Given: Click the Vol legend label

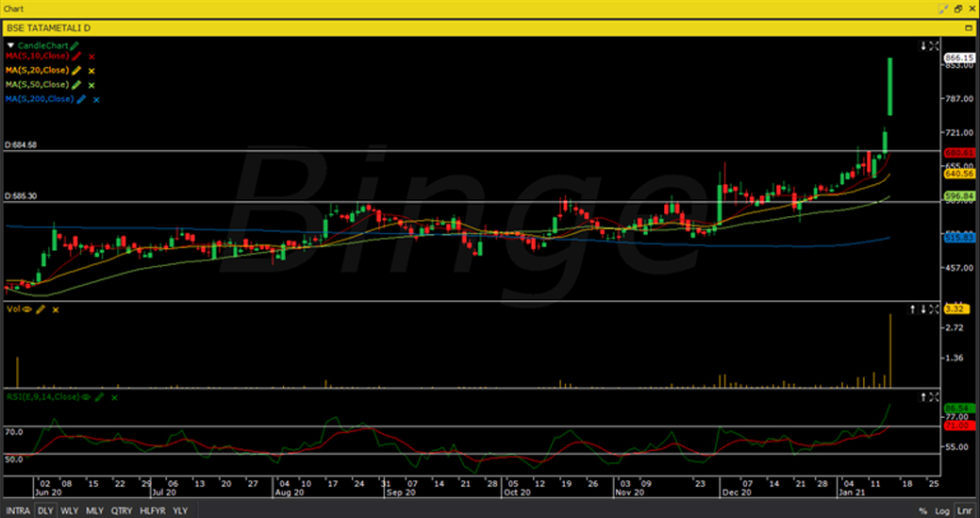Looking at the screenshot, I should (x=14, y=309).
